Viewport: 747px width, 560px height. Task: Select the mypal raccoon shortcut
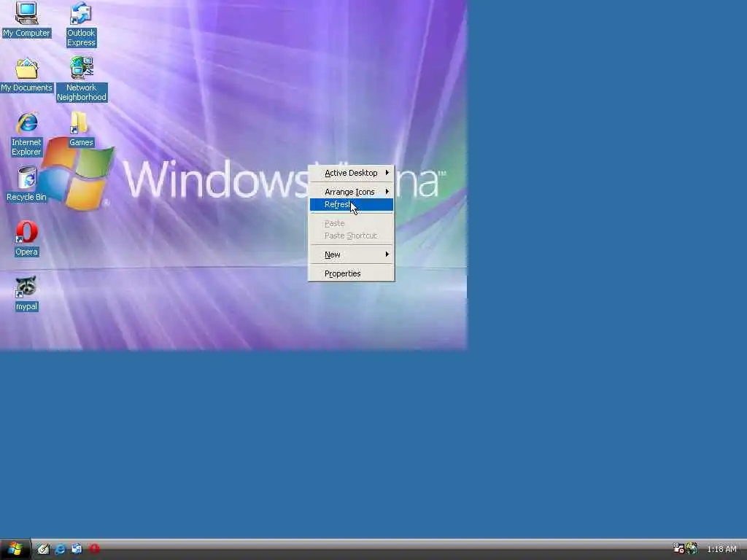pyautogui.click(x=26, y=293)
